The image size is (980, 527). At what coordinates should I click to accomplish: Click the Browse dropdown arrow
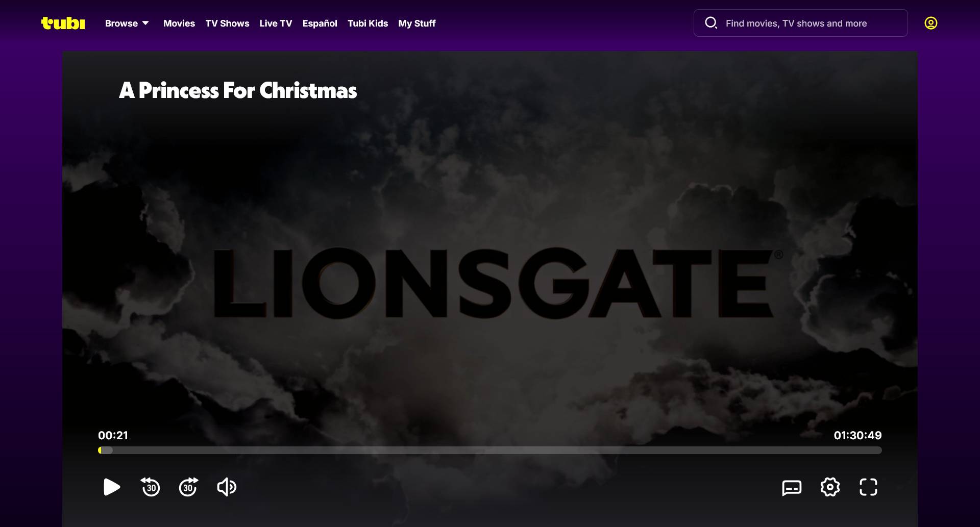point(145,23)
